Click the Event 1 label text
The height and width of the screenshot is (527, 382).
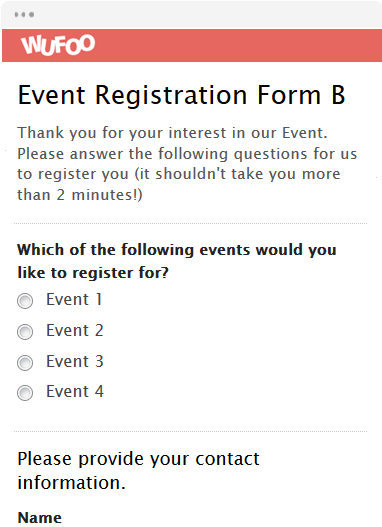tap(74, 299)
